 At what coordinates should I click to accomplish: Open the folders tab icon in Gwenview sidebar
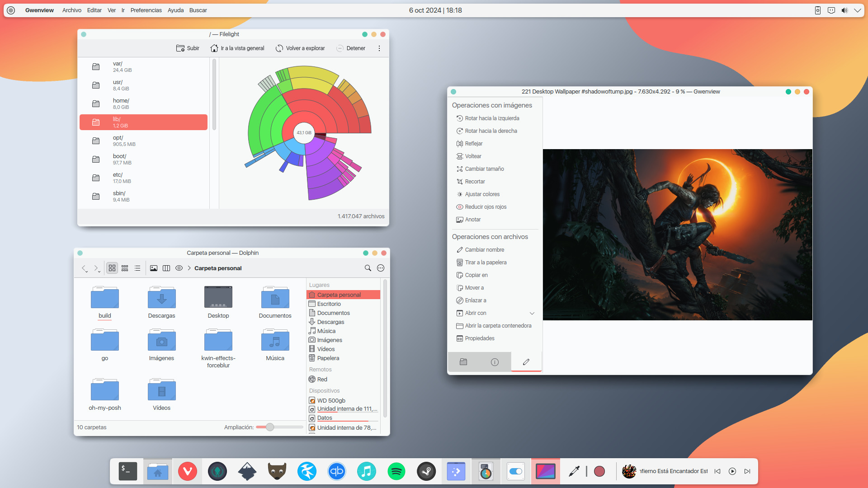pos(463,362)
